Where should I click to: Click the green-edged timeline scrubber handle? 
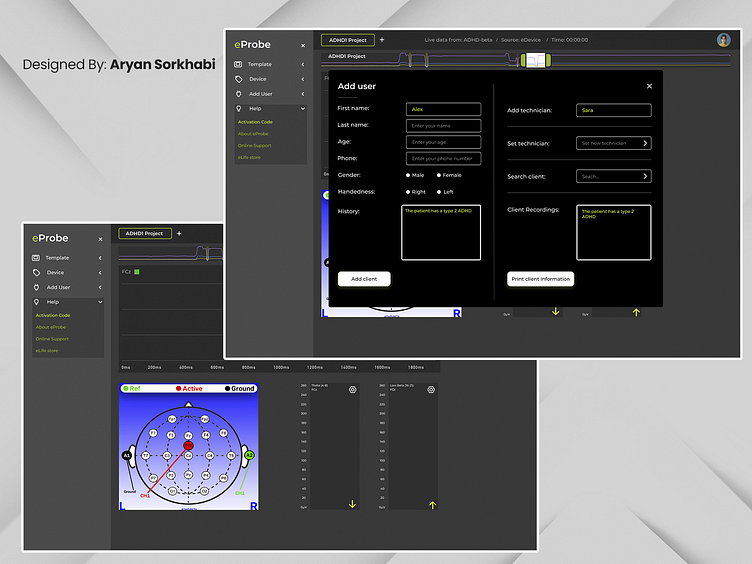[x=535, y=61]
